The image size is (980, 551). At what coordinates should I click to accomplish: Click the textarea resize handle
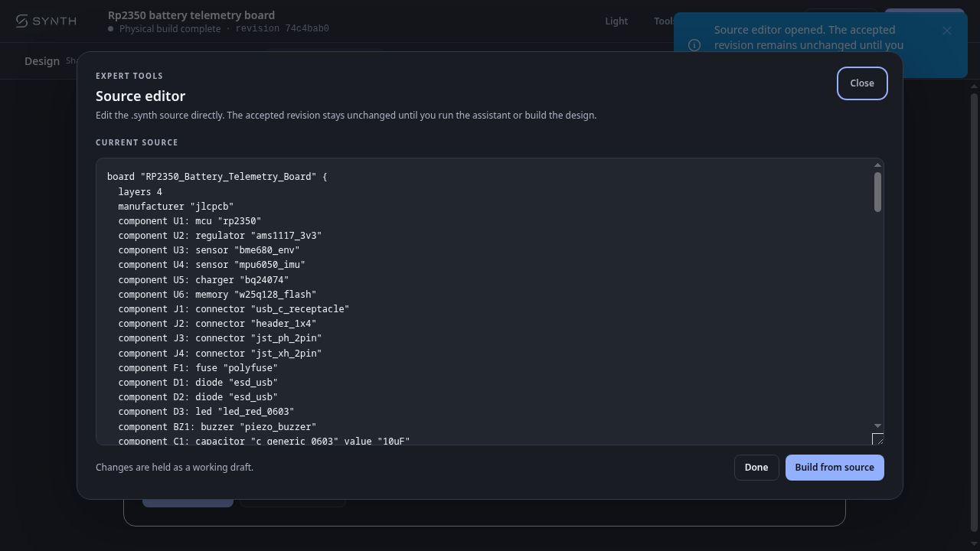[x=878, y=439]
